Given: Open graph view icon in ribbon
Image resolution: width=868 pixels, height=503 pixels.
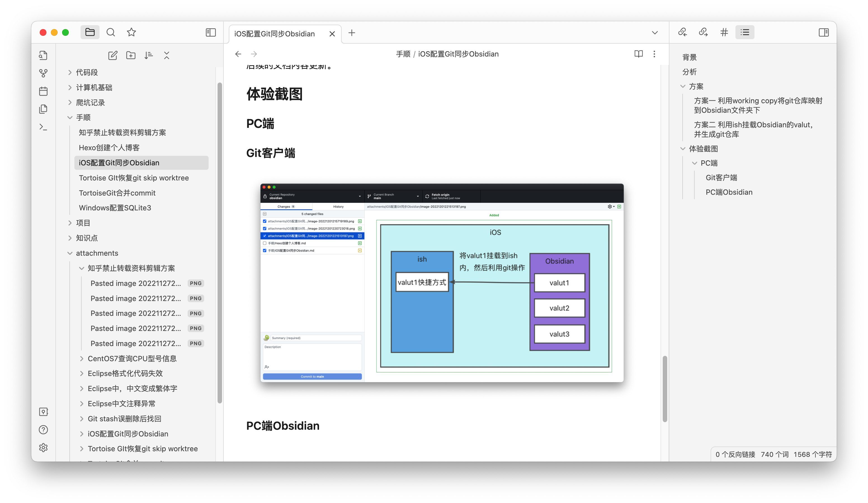Looking at the screenshot, I should 43,73.
